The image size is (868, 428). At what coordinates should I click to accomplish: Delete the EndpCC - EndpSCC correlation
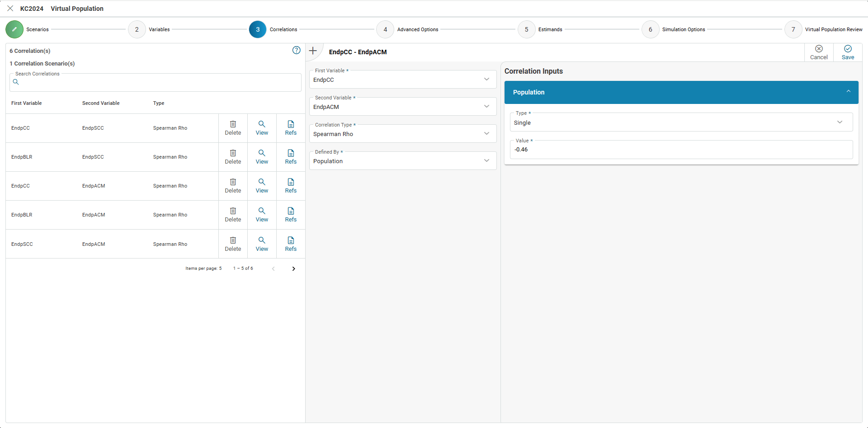[x=233, y=128]
